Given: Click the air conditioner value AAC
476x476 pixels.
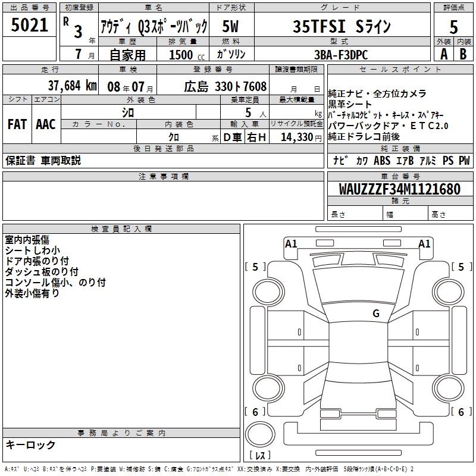Looking at the screenshot, I should click(46, 124).
